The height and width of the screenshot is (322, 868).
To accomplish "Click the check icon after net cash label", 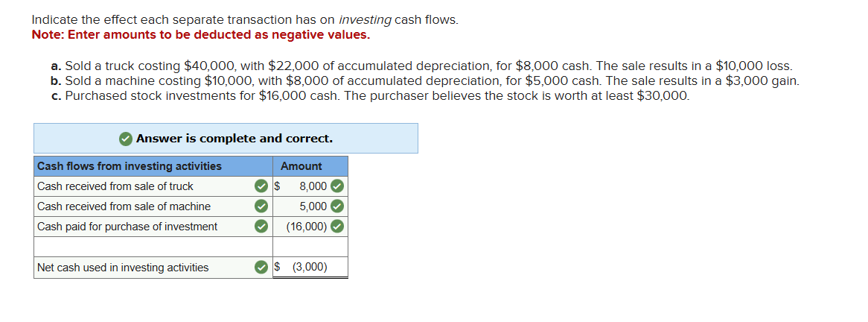I will point(261,267).
